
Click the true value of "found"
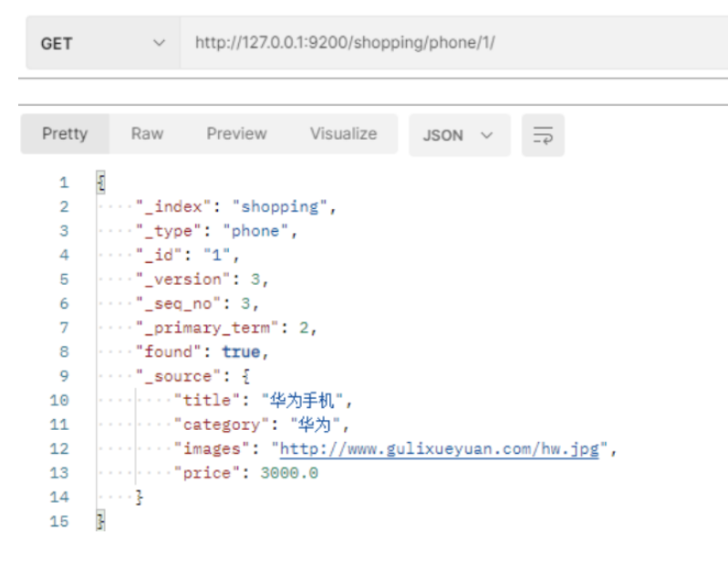pyautogui.click(x=241, y=351)
